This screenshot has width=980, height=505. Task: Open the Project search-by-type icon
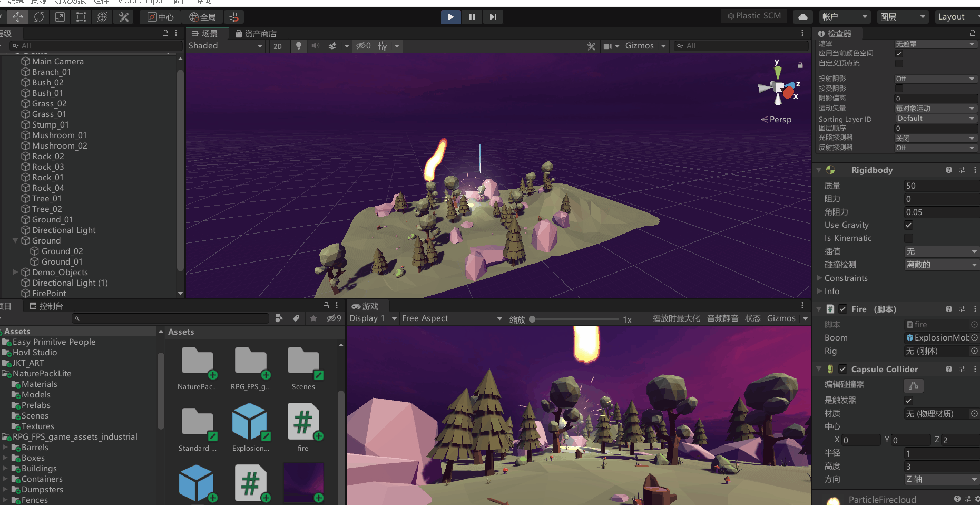click(279, 318)
